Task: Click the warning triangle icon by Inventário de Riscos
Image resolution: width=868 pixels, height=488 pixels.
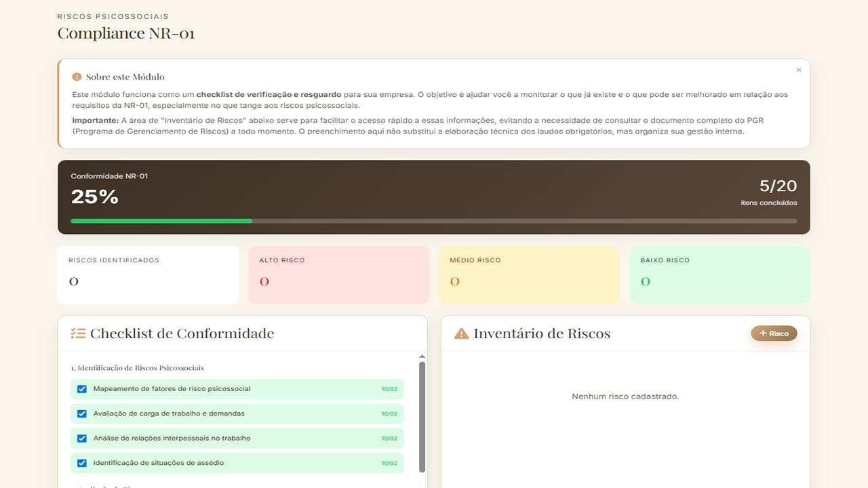Action: point(461,333)
